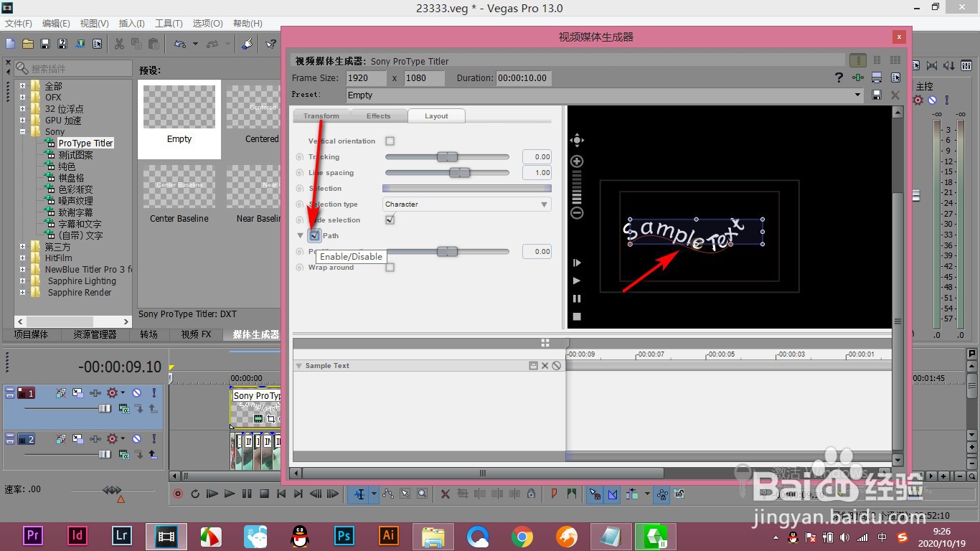980x551 pixels.
Task: Click the Frame Size width field
Action: point(367,77)
